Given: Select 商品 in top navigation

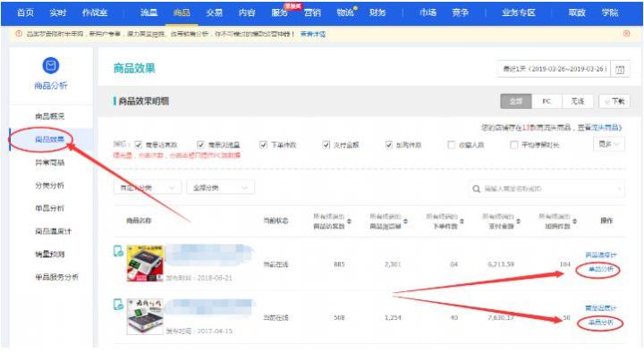Looking at the screenshot, I should click(182, 13).
